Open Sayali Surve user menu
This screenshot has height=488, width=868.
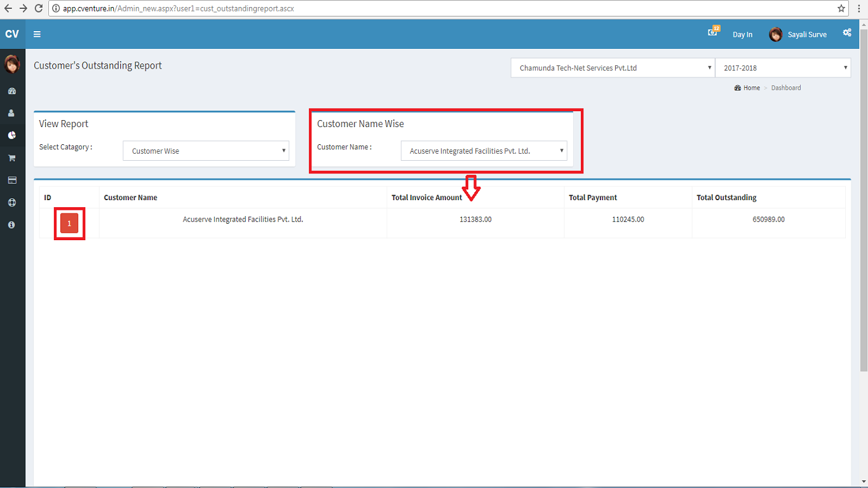(798, 34)
